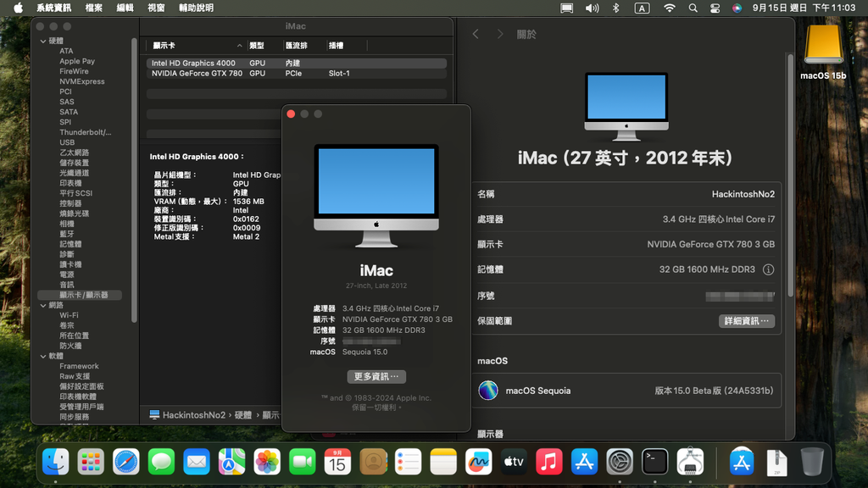
Task: Click 更多資訊 button in About window
Action: tap(376, 376)
